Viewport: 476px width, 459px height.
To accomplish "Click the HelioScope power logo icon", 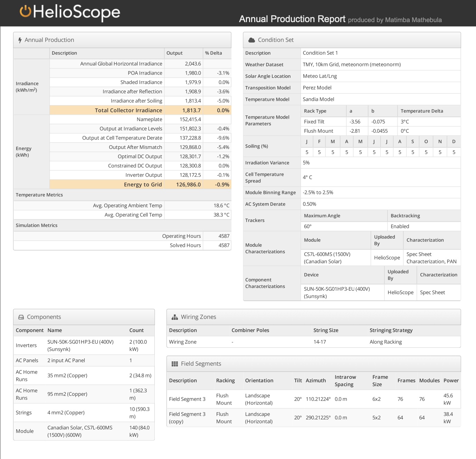I will click(x=26, y=11).
